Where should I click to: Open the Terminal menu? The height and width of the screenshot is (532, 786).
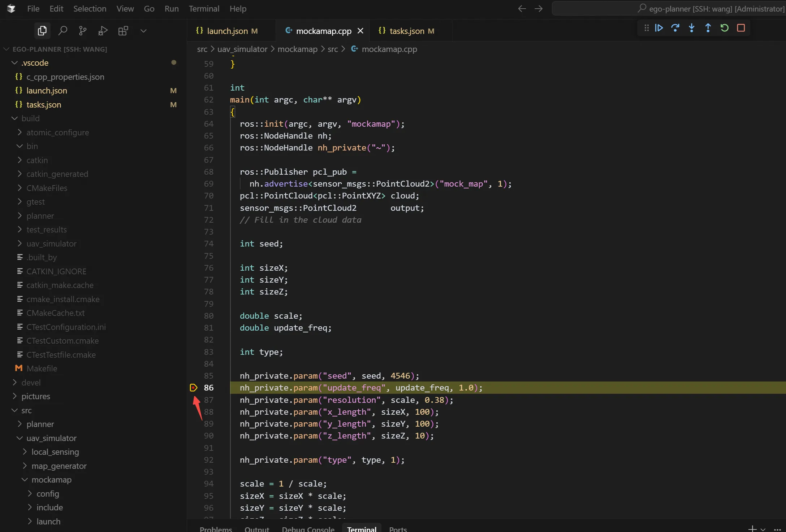tap(204, 9)
